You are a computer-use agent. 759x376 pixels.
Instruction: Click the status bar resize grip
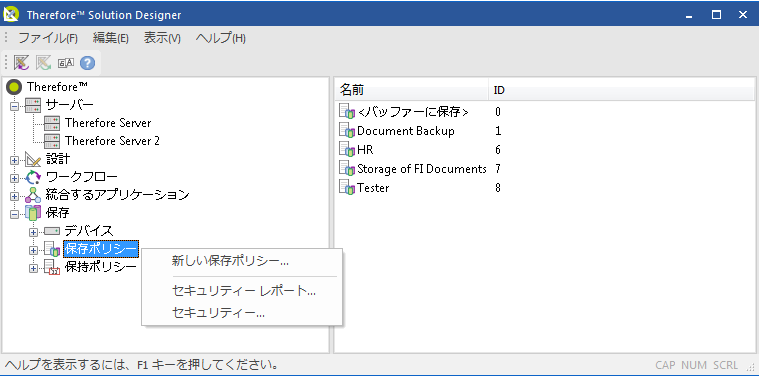click(x=751, y=367)
